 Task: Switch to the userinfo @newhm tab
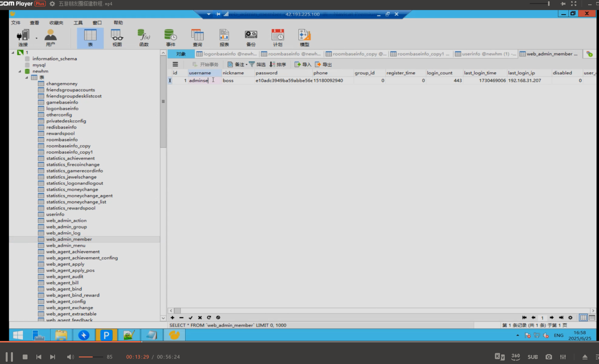point(485,54)
